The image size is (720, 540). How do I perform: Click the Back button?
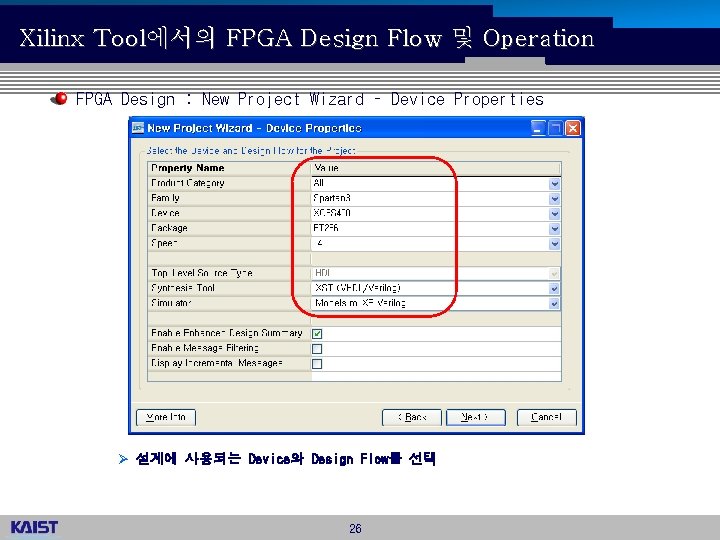coord(412,417)
